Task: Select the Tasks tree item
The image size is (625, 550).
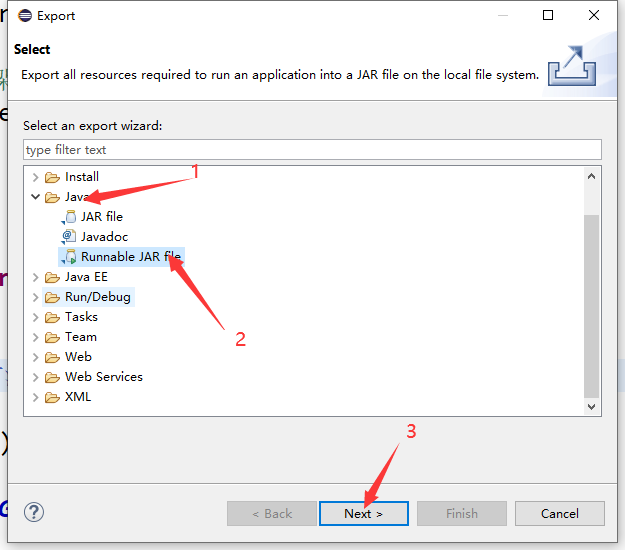Action: 81,317
